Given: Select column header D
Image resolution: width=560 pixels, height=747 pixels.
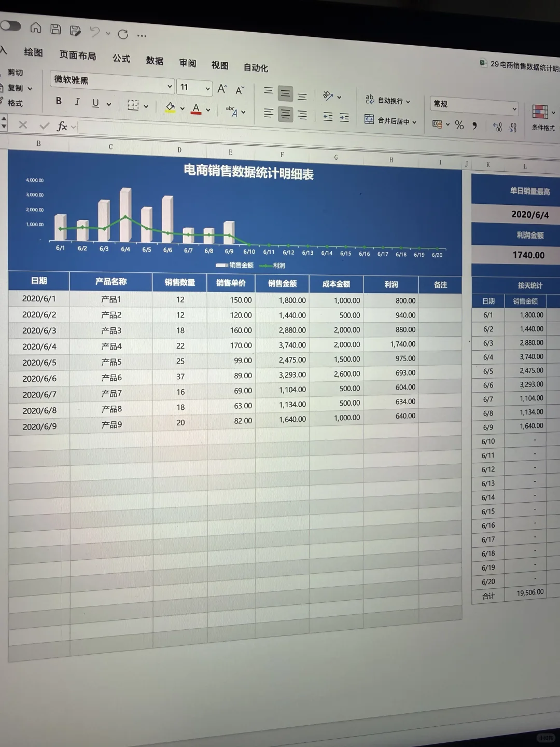Looking at the screenshot, I should coord(179,150).
